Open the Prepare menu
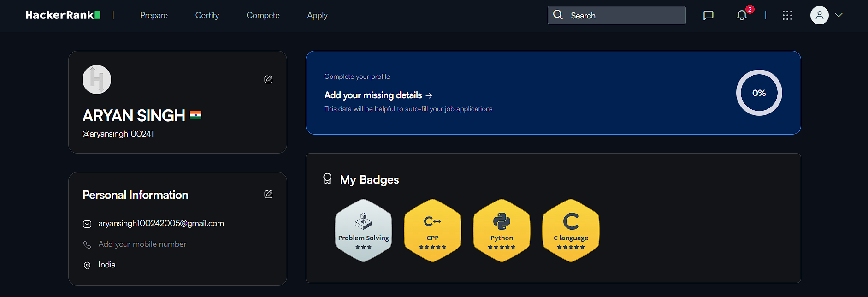The width and height of the screenshot is (868, 297). click(154, 15)
